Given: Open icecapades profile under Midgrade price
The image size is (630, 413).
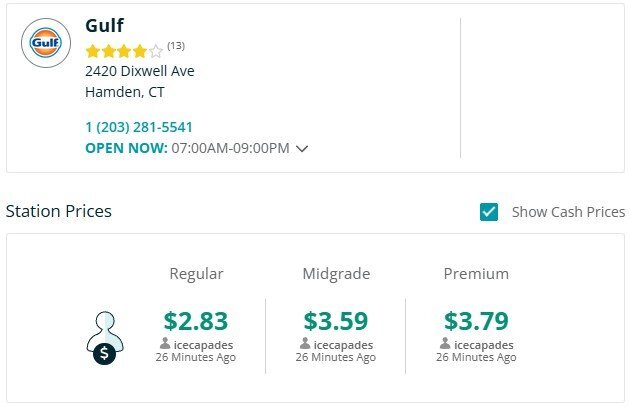Looking at the screenshot, I should [x=343, y=344].
